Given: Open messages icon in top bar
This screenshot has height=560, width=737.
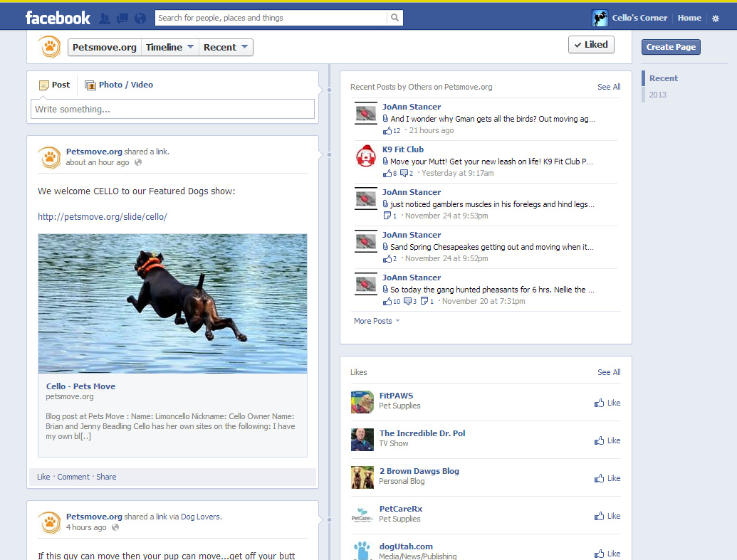Looking at the screenshot, I should pos(122,19).
